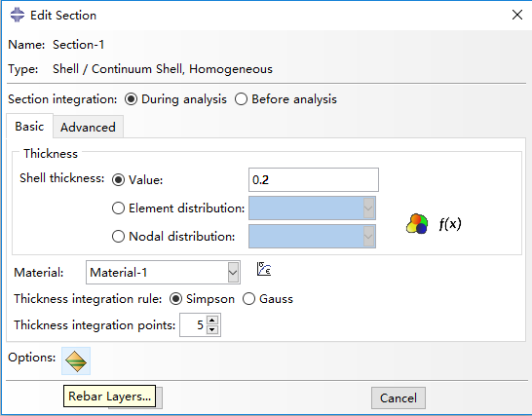Switch to the Basic tab

(29, 127)
